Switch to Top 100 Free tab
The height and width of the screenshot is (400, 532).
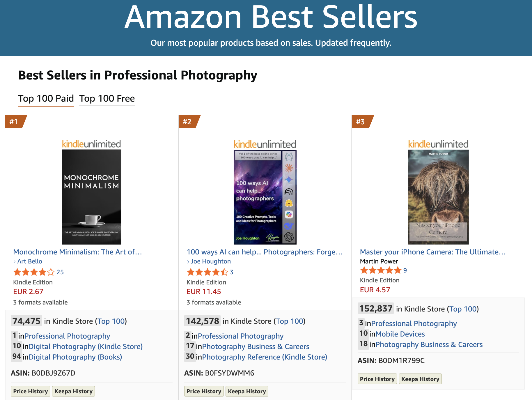(107, 98)
